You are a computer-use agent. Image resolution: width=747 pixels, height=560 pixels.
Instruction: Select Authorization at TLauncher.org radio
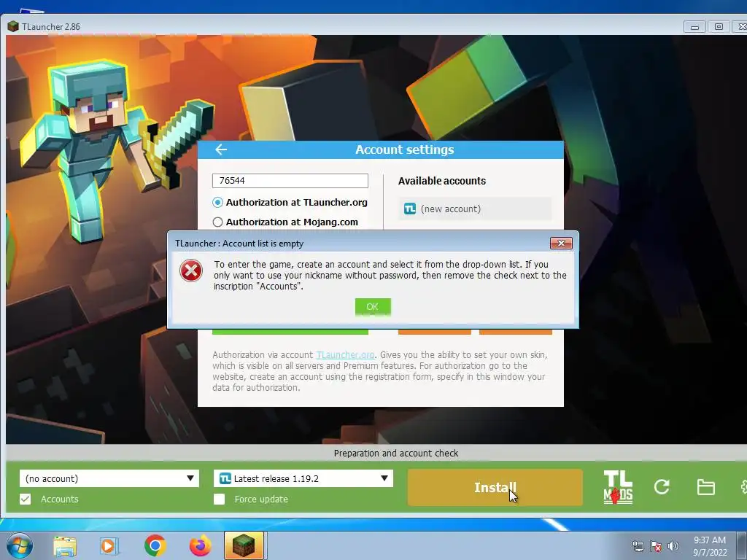click(217, 203)
